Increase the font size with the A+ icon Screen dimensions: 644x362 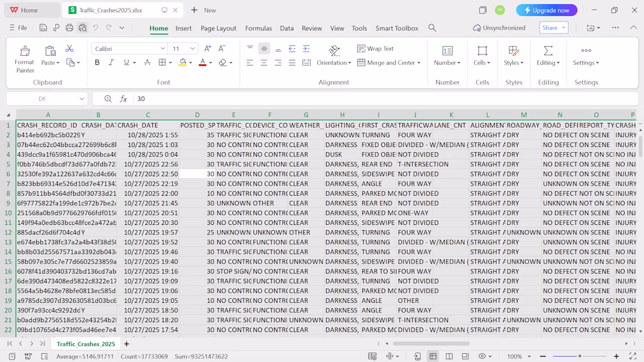(208, 49)
